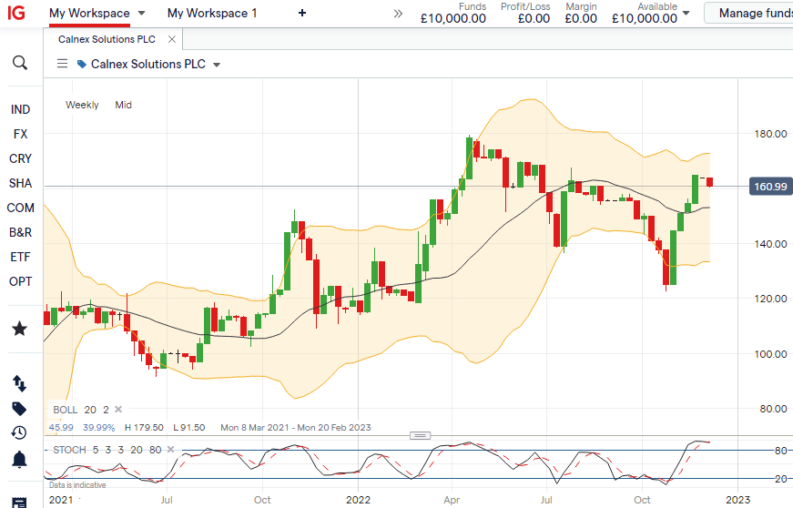
Task: Click the stochastic 80 level label
Action: 781,450
